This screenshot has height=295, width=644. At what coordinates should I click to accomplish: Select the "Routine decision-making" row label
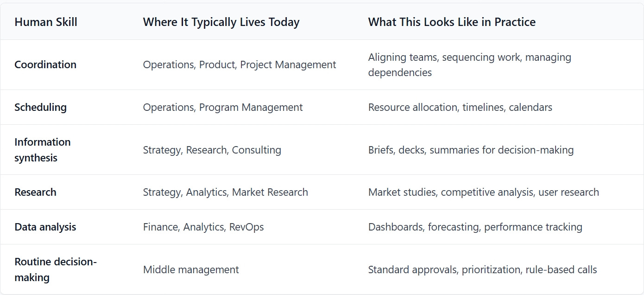click(x=56, y=269)
